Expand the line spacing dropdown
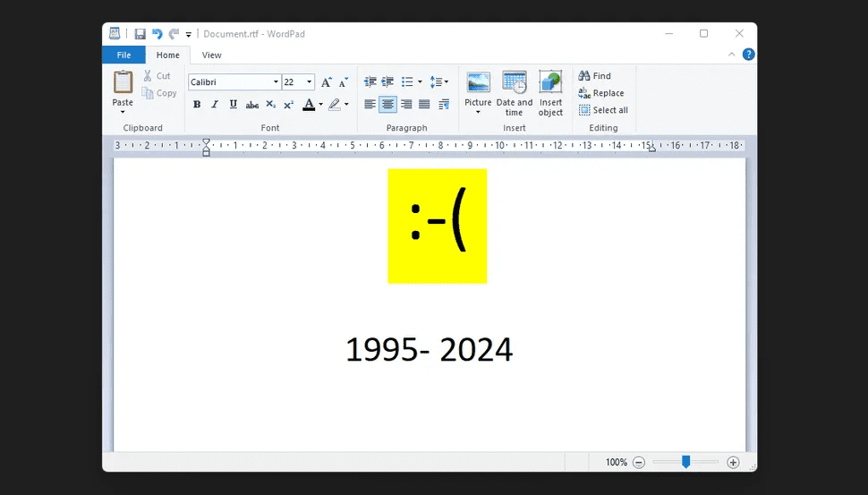868x495 pixels. click(x=438, y=81)
